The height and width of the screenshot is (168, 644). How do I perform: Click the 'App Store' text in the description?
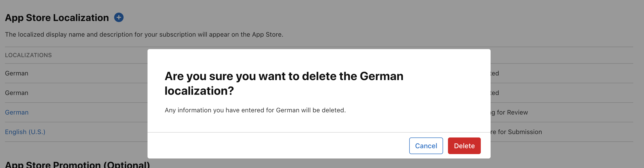[267, 34]
